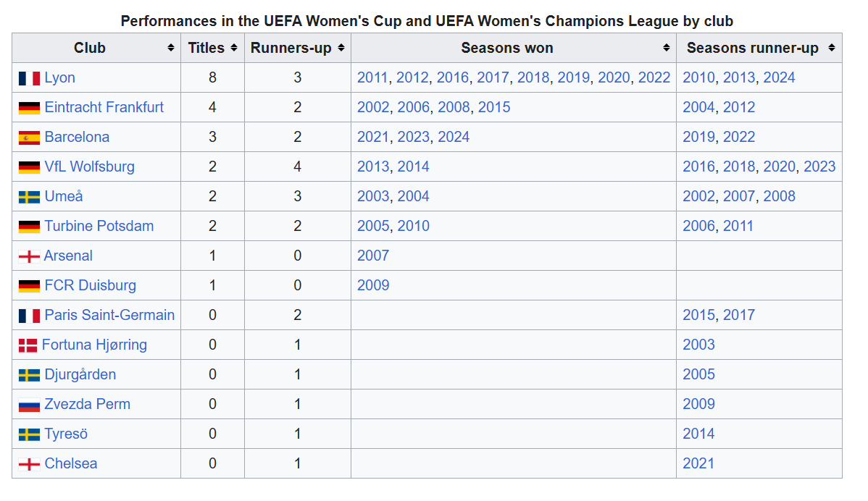Click the English flag icon next to Arsenal
Screen dimensions: 868x501
(x=29, y=256)
